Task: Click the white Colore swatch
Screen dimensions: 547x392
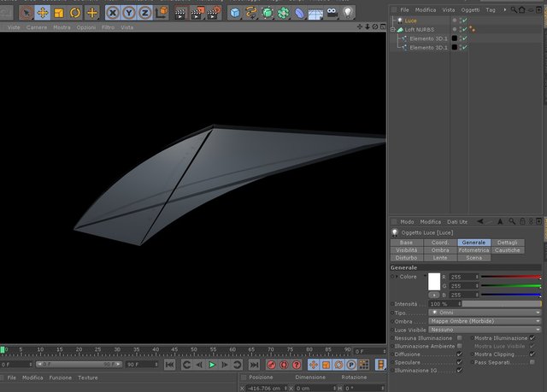Action: coord(434,281)
